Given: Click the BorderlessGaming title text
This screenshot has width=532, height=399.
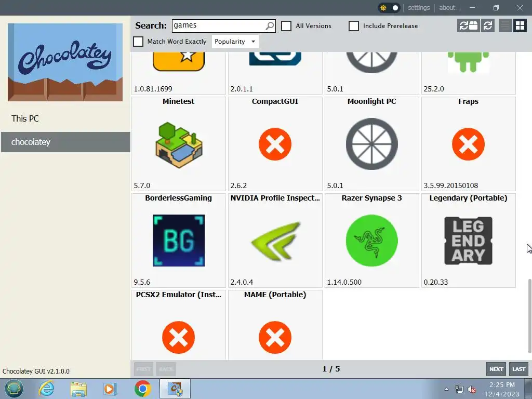Looking at the screenshot, I should tap(179, 198).
